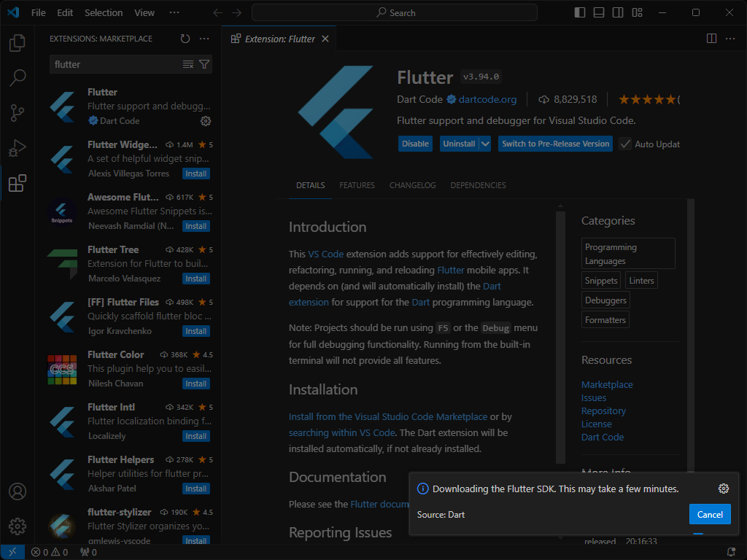Viewport: 747px width, 560px height.
Task: Close the Extension: Flutter tab
Action: [x=325, y=39]
